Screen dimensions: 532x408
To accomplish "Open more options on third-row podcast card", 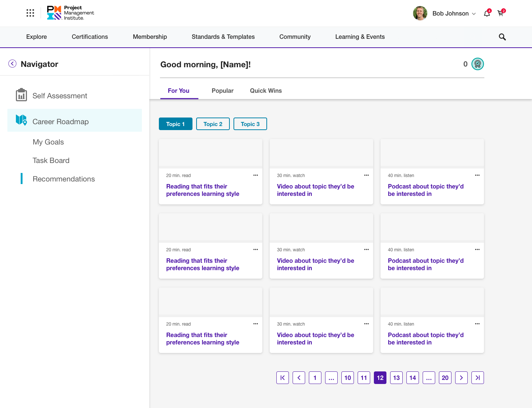I will point(477,324).
